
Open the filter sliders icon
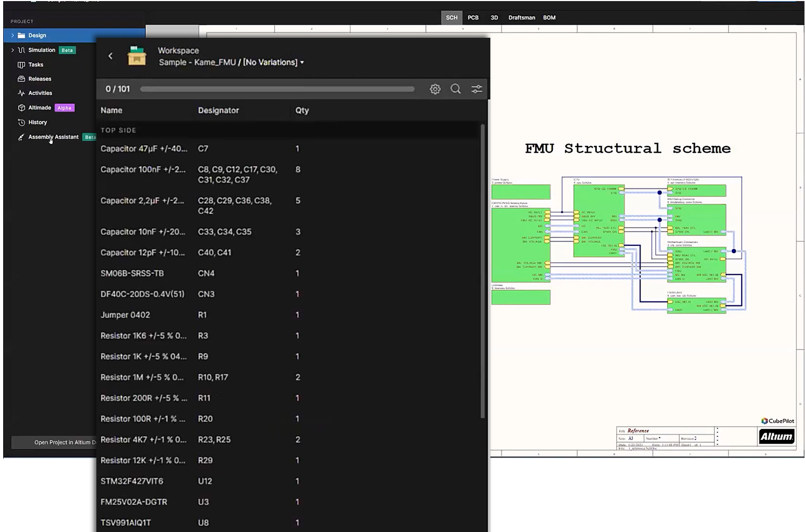click(x=477, y=89)
